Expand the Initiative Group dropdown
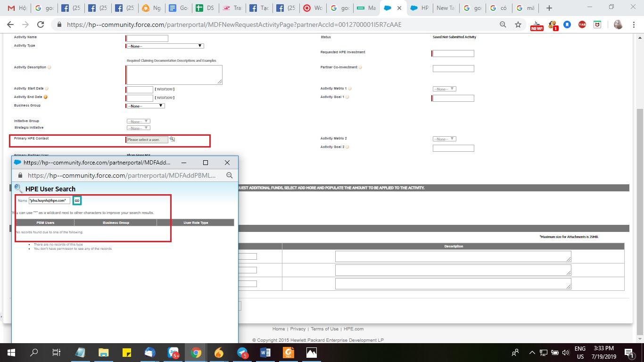 (138, 121)
